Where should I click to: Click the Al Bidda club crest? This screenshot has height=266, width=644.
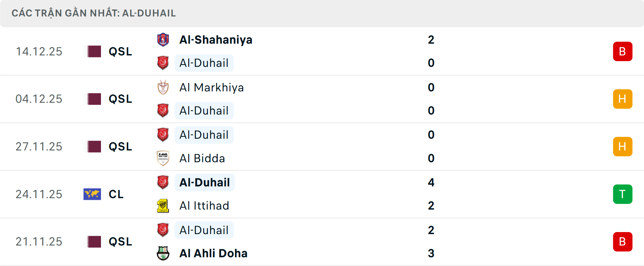click(x=163, y=159)
